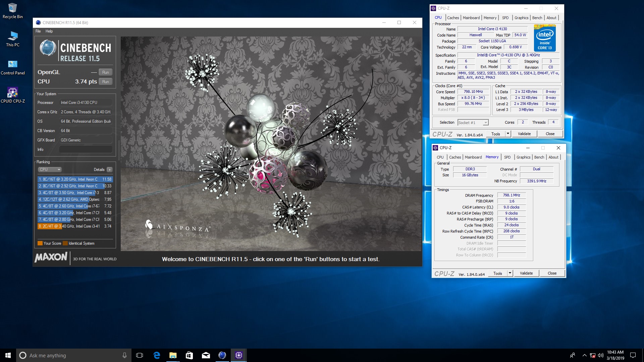
Task: Switch to Memory tab in top CPU-Z
Action: [x=490, y=18]
